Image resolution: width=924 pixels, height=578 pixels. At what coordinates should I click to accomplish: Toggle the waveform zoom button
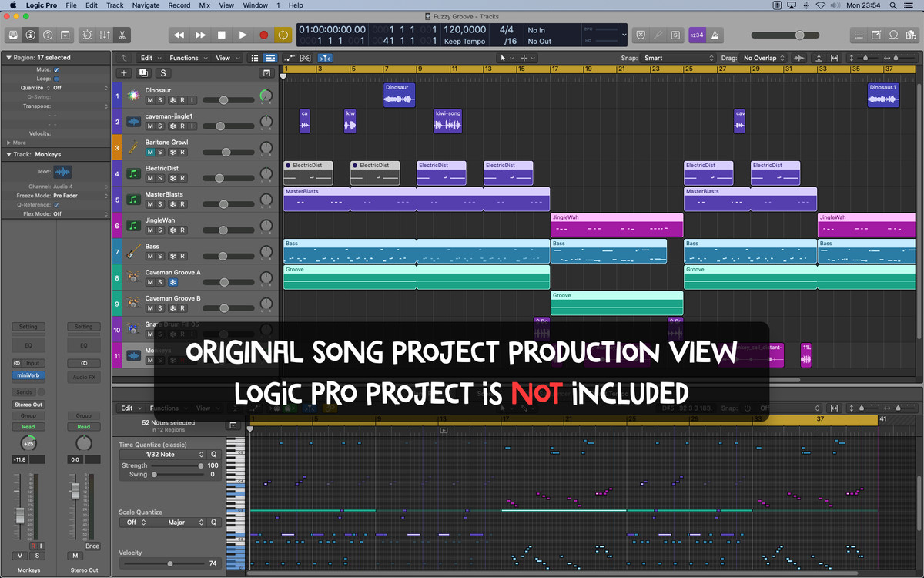point(799,58)
